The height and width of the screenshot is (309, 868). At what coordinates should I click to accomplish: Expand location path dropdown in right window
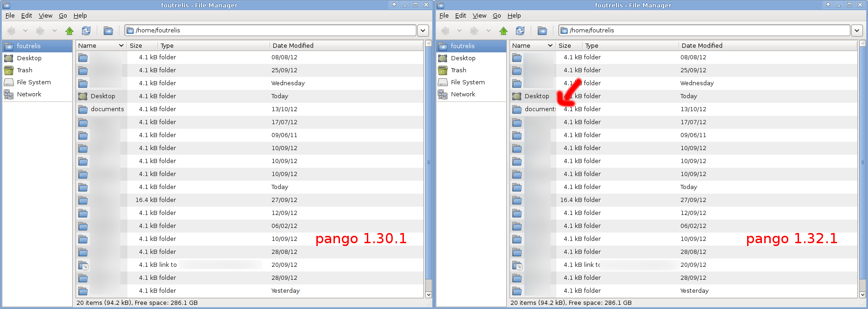pos(857,31)
